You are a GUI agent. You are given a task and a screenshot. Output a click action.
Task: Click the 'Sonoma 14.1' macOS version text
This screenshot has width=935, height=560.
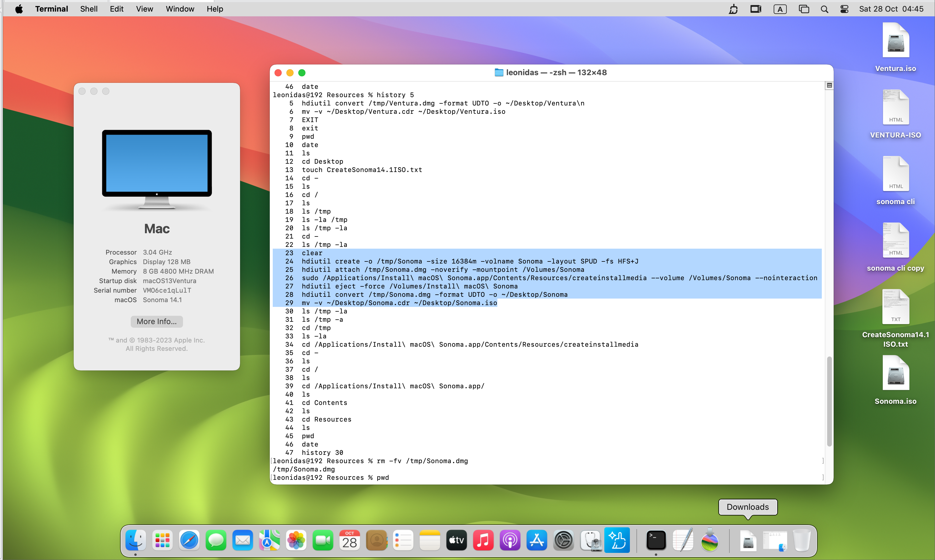coord(162,300)
